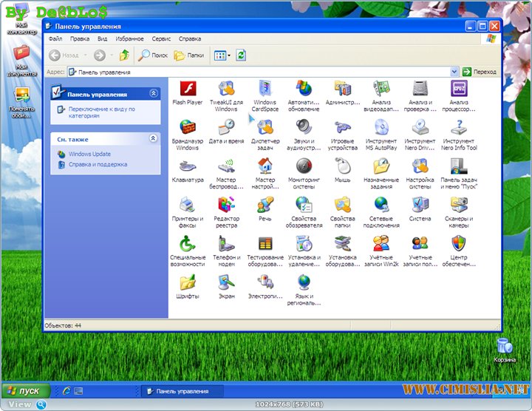
Task: Collapse the См. также sidebar section
Action: point(153,138)
